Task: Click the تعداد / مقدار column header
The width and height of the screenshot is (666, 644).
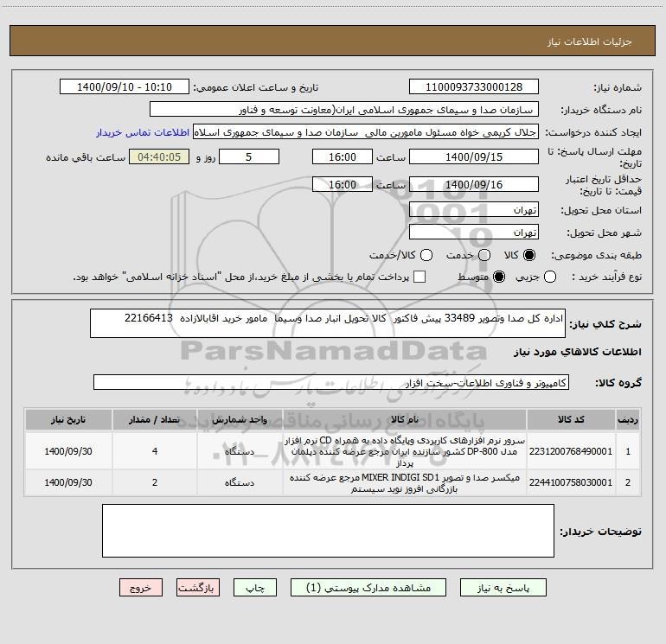Action: (155, 419)
